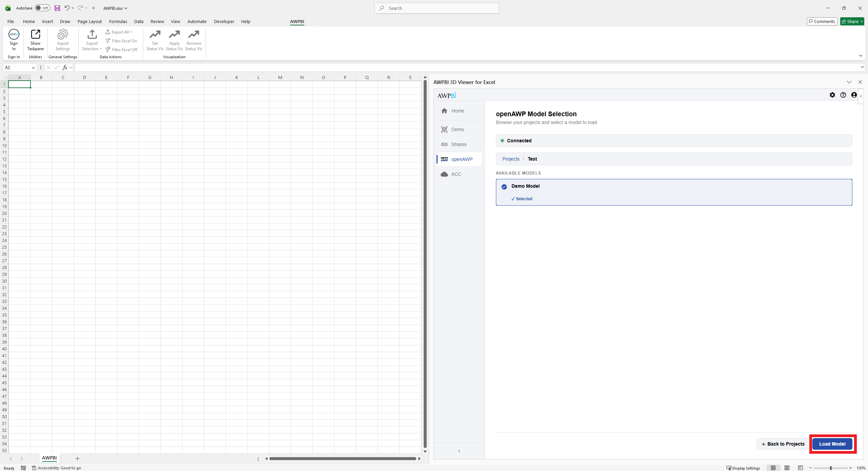The image size is (868, 471).
Task: Open taskpane settings gear icon
Action: click(x=832, y=95)
